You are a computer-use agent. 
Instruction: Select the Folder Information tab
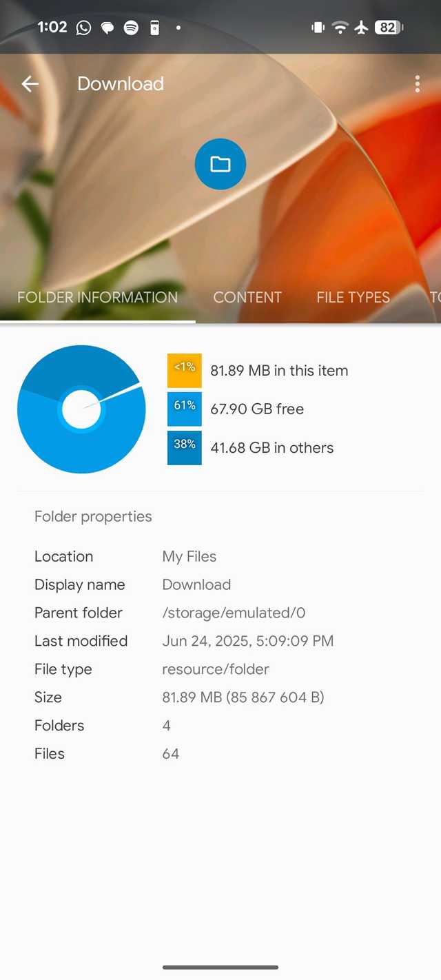pyautogui.click(x=97, y=297)
